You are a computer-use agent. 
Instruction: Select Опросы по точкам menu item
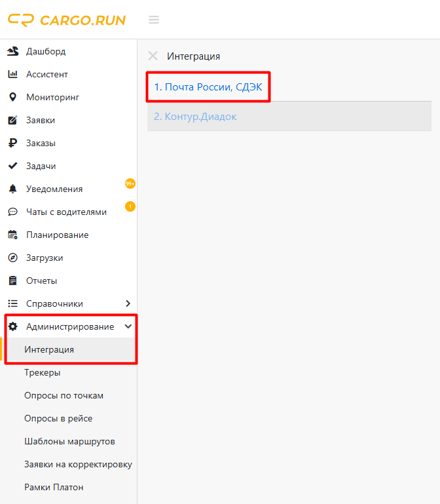tap(64, 395)
